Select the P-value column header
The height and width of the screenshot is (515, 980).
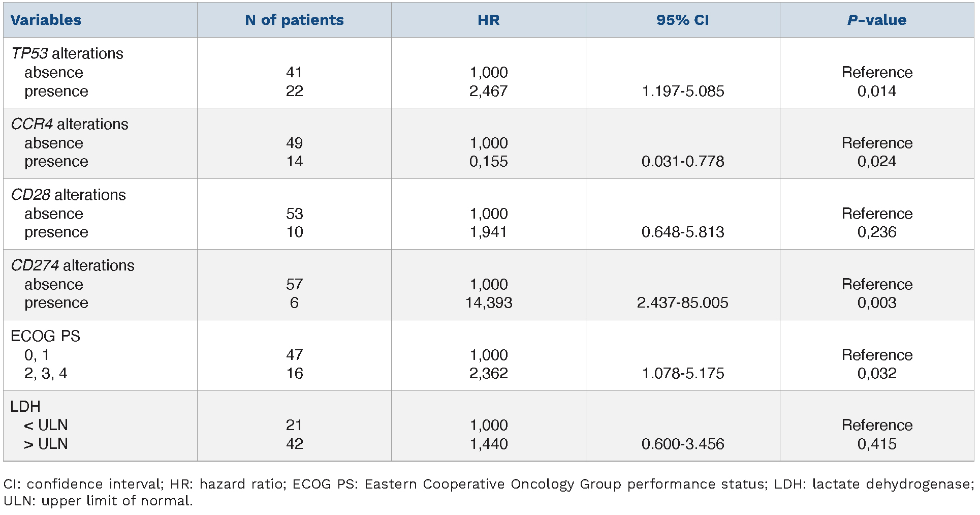876,20
